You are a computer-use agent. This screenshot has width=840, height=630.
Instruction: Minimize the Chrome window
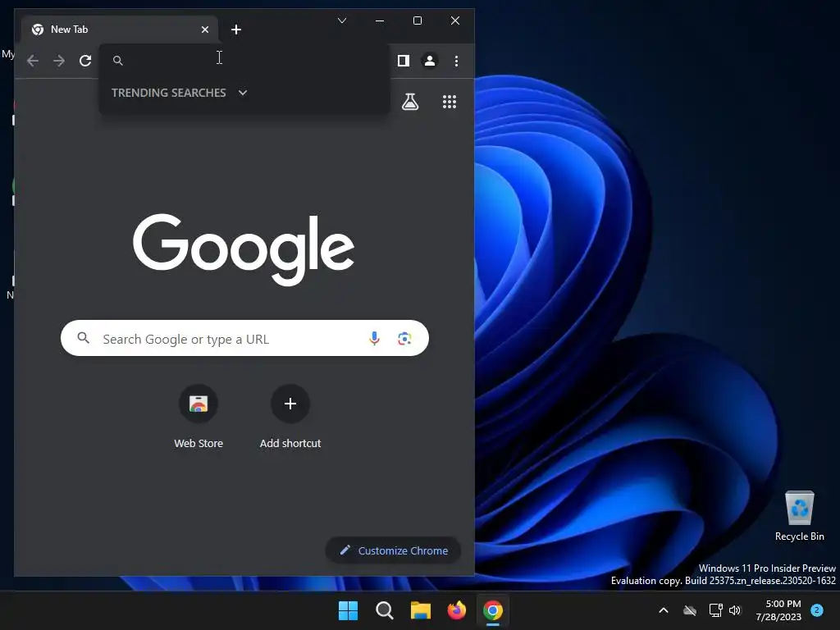click(380, 21)
